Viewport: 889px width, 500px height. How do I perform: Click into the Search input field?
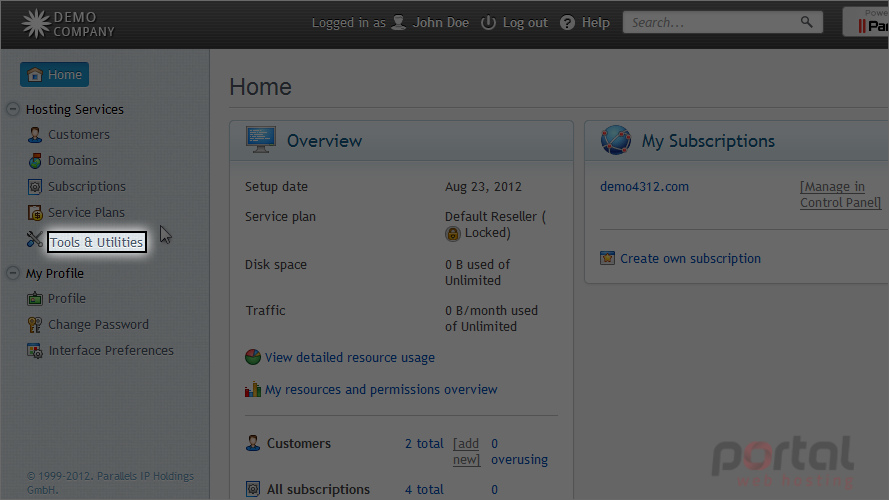712,22
